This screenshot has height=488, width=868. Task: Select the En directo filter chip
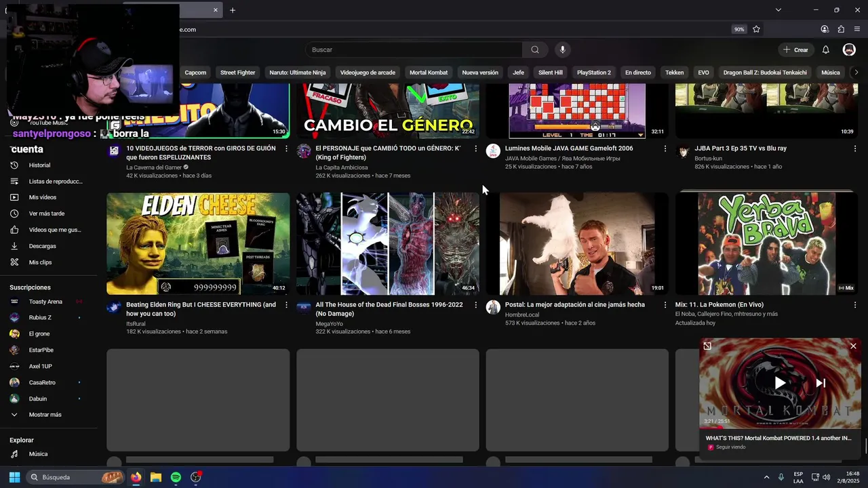tap(638, 73)
